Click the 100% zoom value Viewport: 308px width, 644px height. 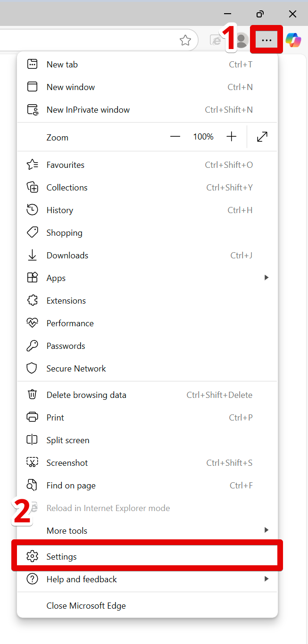(x=203, y=137)
